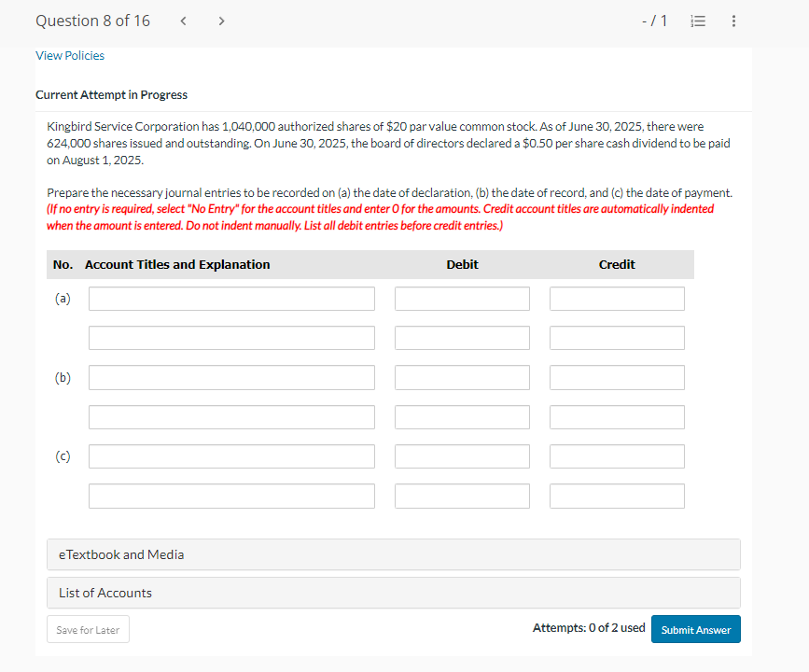809x672 pixels.
Task: Click the 'Debit' column header
Action: point(462,265)
